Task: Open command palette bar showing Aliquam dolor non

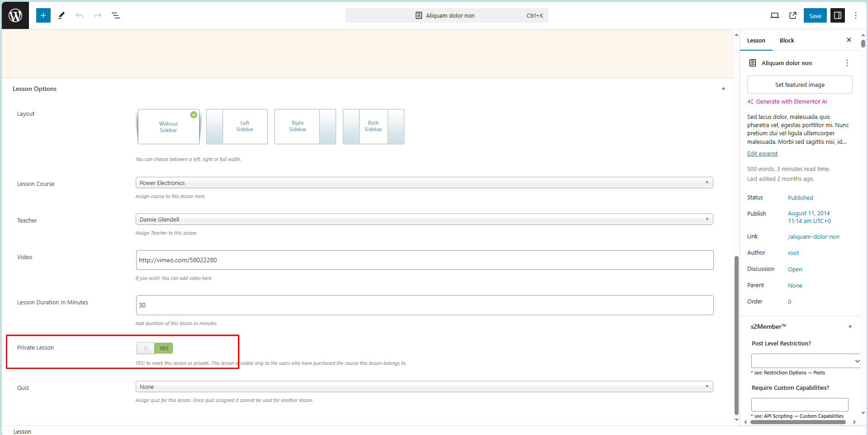Action: click(446, 15)
